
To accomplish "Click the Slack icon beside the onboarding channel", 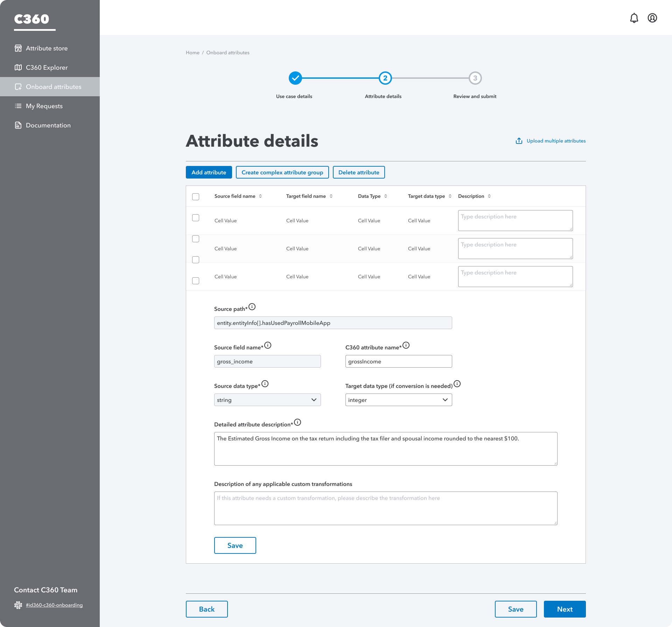I will 18,605.
